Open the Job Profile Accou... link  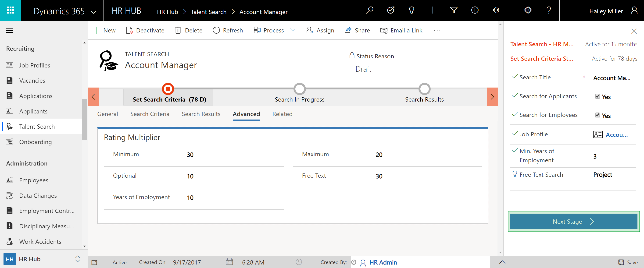pos(617,135)
